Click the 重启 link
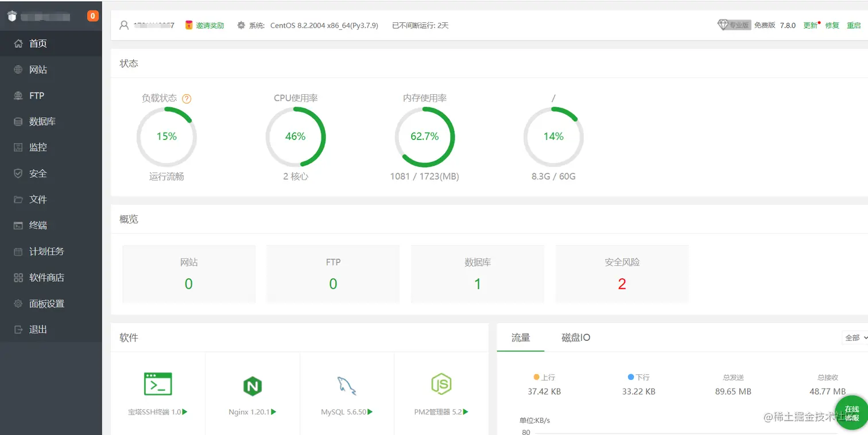This screenshot has width=868, height=435. tap(854, 25)
